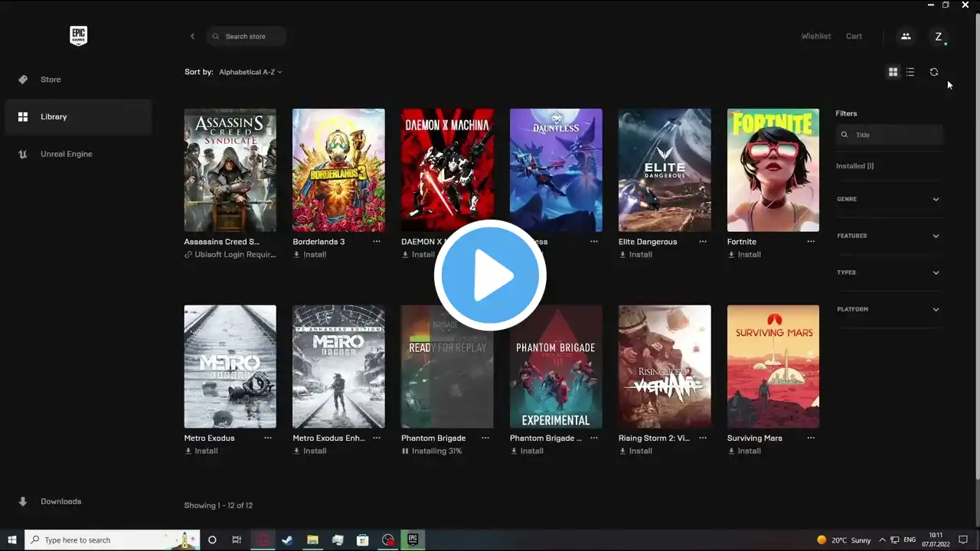Expand the GENRE filter section
Screen dimensions: 980x551
pyautogui.click(x=889, y=199)
